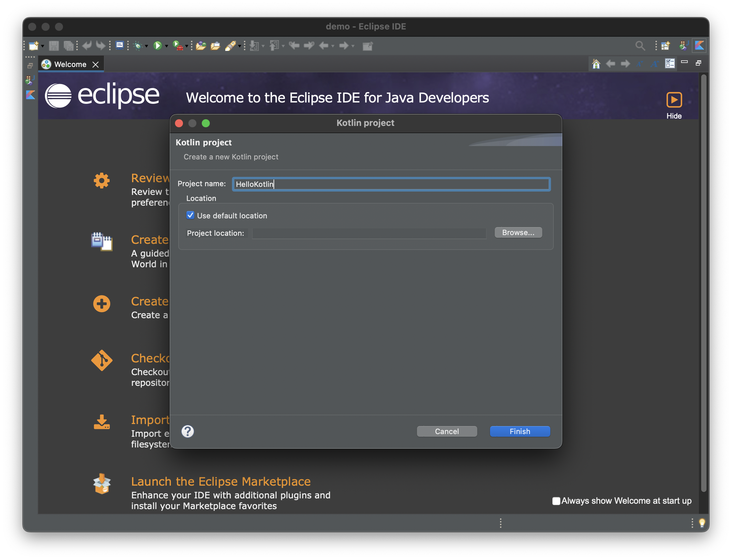This screenshot has height=560, width=732.
Task: Open the dialog help question mark
Action: click(188, 431)
